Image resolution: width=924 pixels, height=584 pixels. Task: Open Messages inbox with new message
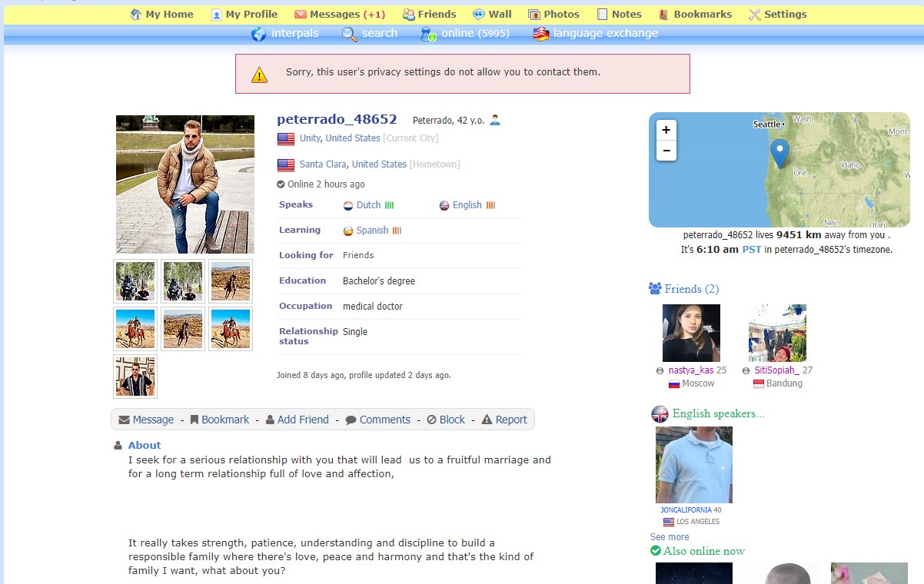pos(340,14)
